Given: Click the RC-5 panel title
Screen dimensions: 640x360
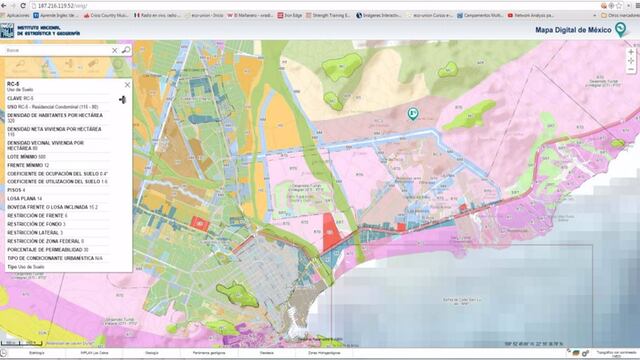Looking at the screenshot, I should [13, 84].
